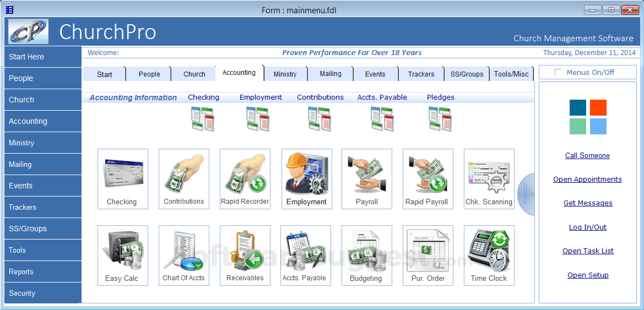
Task: Click the Checking heading text
Action: [204, 97]
